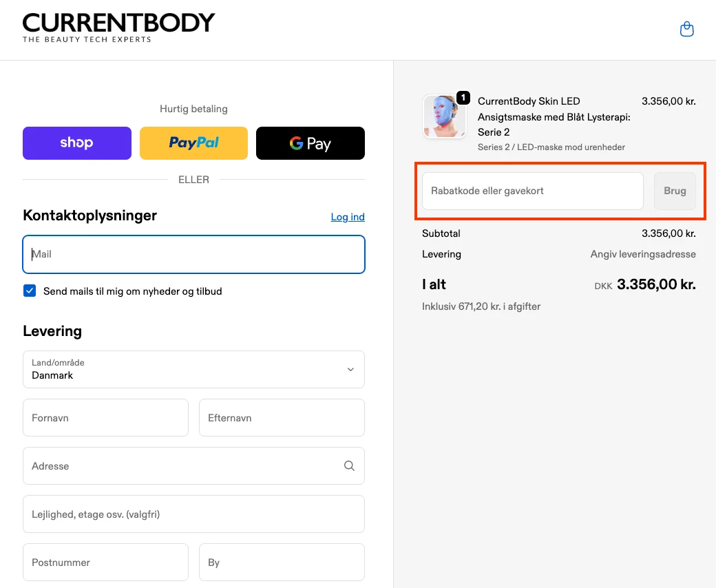This screenshot has height=588, width=716.
Task: Open the Log ind link
Action: [x=347, y=216]
